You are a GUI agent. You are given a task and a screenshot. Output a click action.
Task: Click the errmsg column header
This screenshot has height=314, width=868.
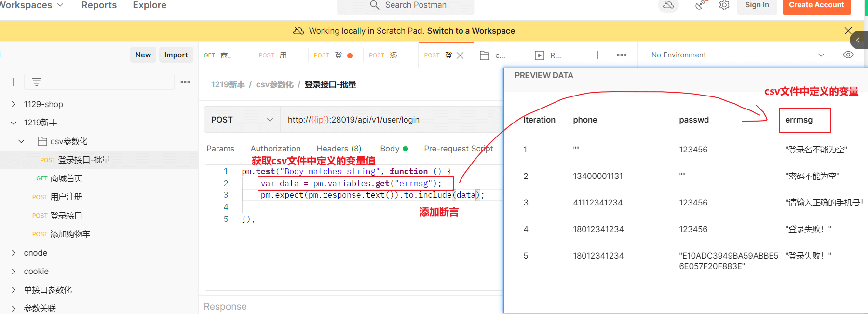coord(799,120)
